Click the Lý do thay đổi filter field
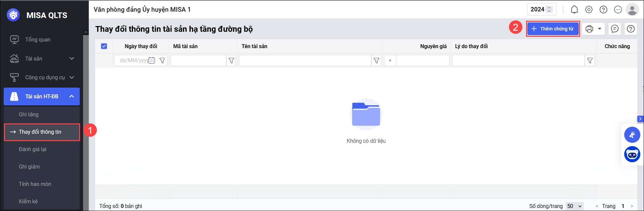Image resolution: width=644 pixels, height=211 pixels. point(518,61)
